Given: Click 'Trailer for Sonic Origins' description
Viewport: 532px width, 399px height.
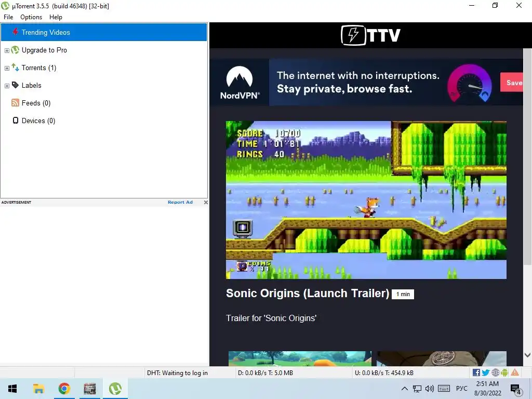Looking at the screenshot, I should [x=271, y=318].
